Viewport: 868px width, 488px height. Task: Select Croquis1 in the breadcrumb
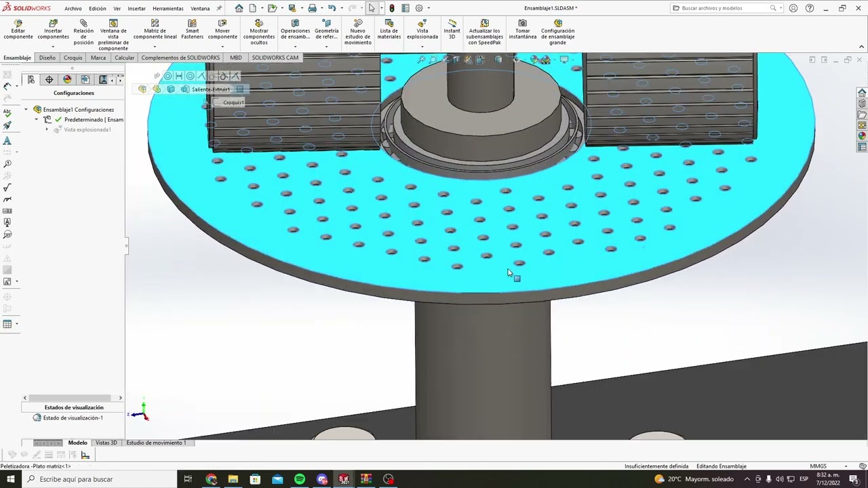(233, 102)
